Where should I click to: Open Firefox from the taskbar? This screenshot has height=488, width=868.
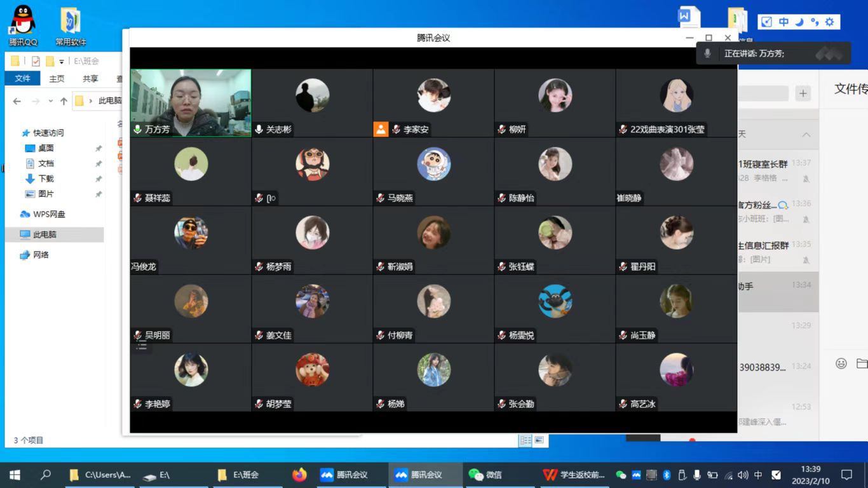(x=299, y=475)
